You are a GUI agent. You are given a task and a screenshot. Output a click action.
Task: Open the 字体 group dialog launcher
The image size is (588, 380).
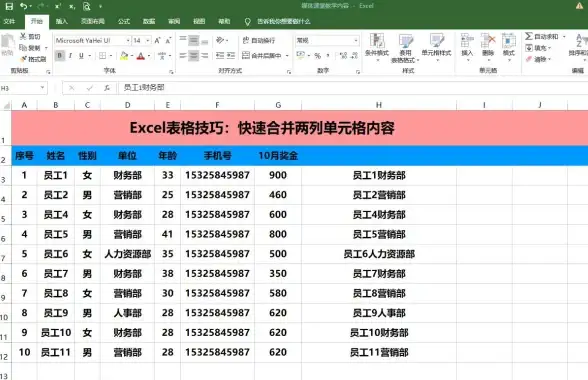[x=171, y=71]
